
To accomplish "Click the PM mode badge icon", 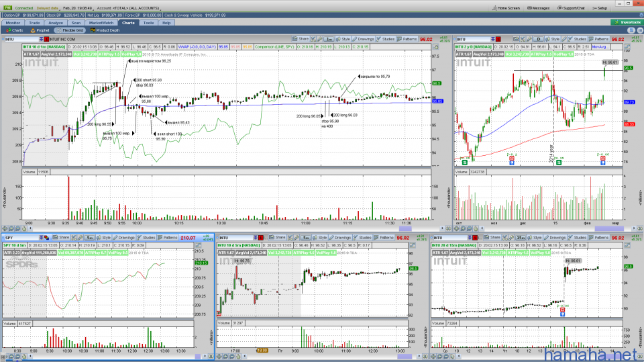I will tap(7, 8).
